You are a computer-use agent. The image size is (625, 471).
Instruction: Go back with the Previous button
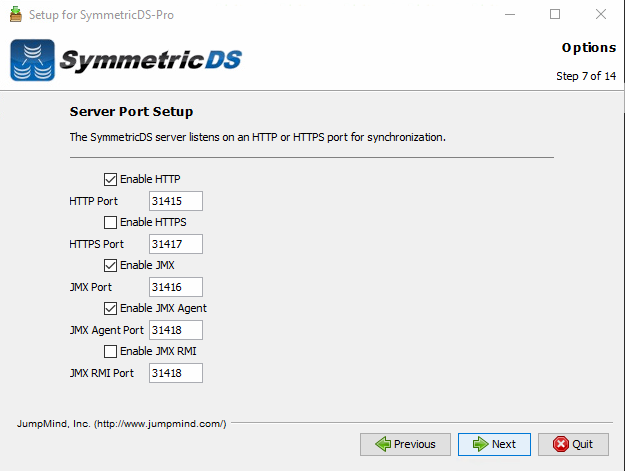point(405,444)
